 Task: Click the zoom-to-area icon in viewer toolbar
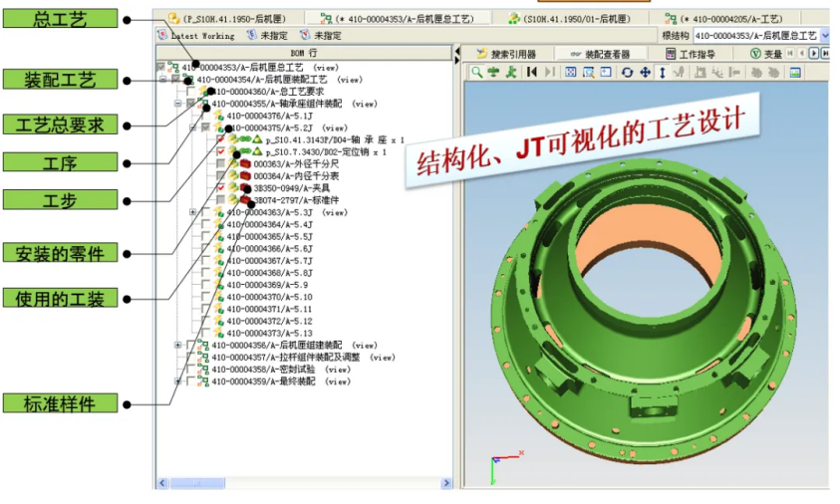pyautogui.click(x=588, y=72)
